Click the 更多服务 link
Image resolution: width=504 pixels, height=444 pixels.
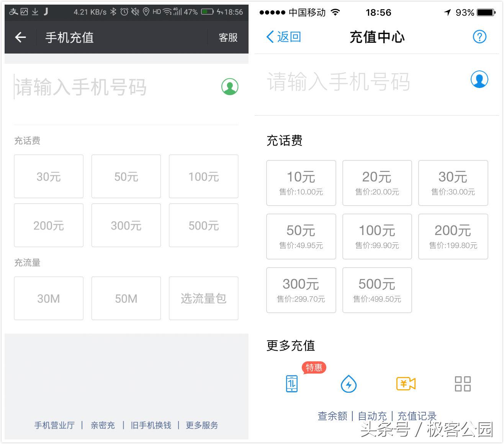202,425
